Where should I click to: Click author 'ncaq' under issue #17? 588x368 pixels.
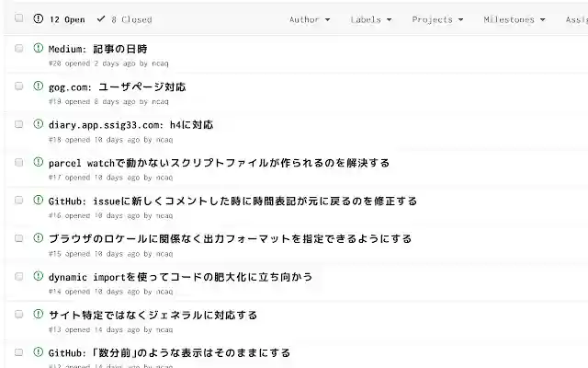164,178
